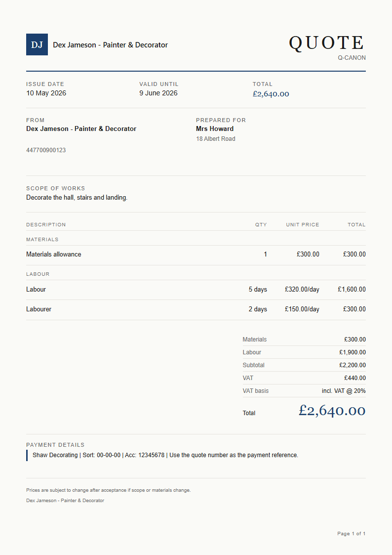Select the £320.00/day unit price
The height and width of the screenshot is (555, 392).
point(302,290)
